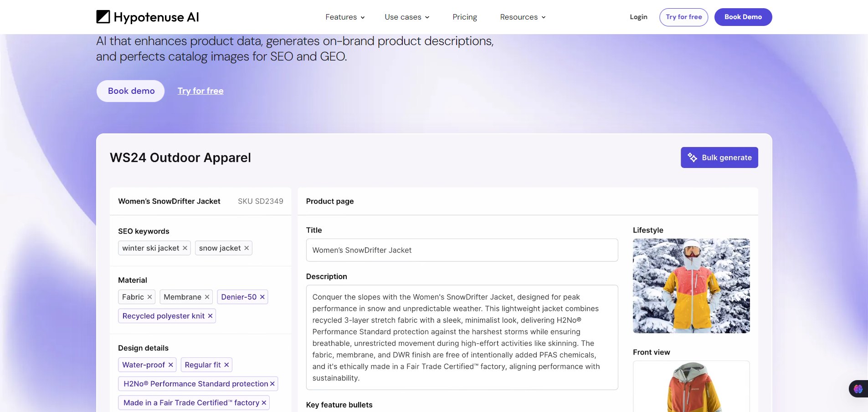Click the Bulk generate button
The image size is (868, 412).
pos(719,158)
